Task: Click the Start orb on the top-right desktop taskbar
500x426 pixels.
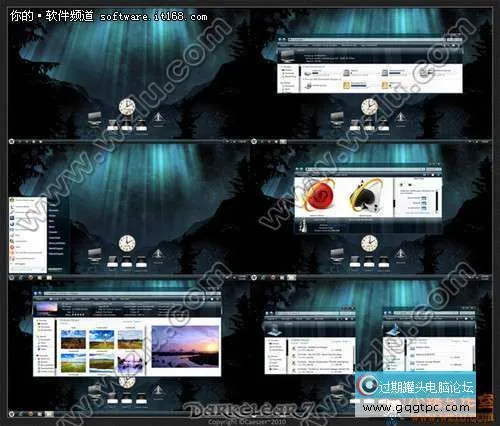Action: pos(254,141)
